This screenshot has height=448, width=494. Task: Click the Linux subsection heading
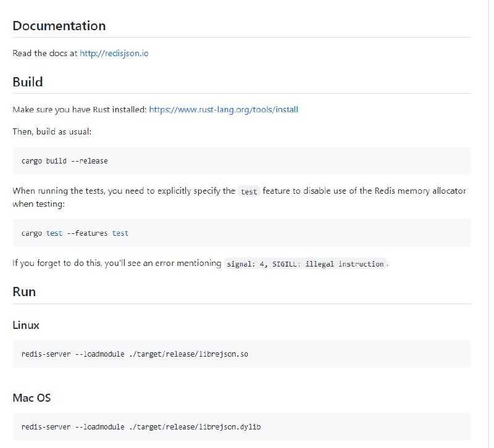(25, 325)
